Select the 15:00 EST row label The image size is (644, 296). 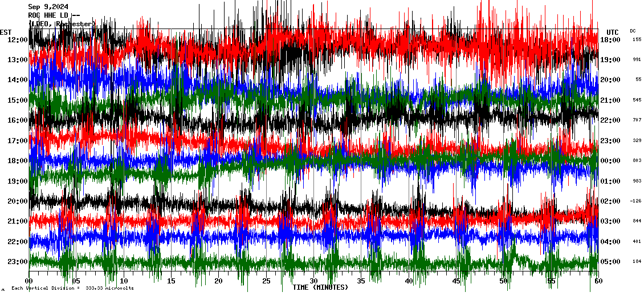tap(18, 100)
